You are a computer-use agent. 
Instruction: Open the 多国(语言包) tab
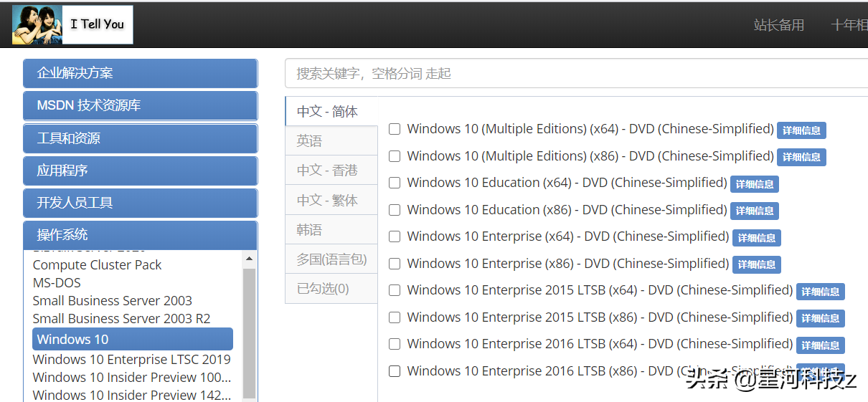tap(331, 259)
